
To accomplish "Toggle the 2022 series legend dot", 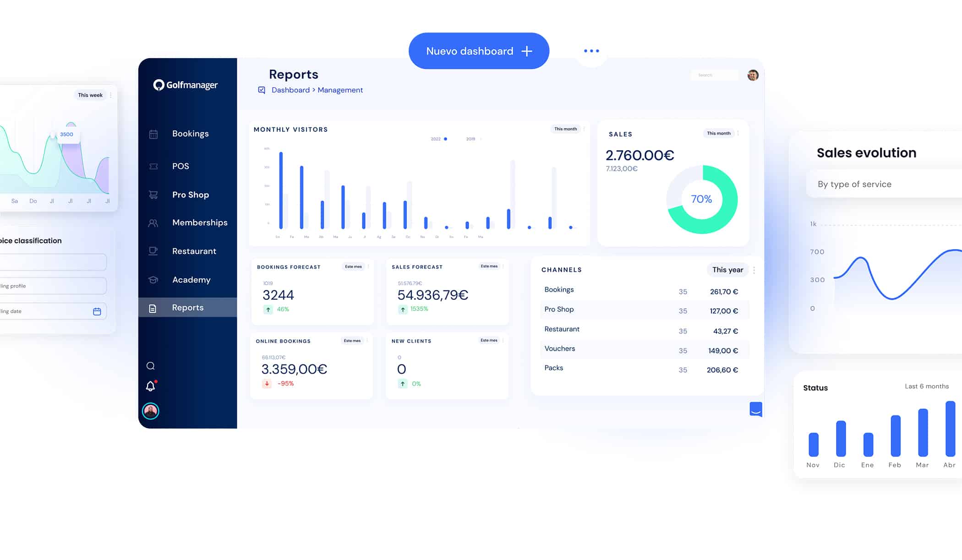I will pyautogui.click(x=445, y=139).
